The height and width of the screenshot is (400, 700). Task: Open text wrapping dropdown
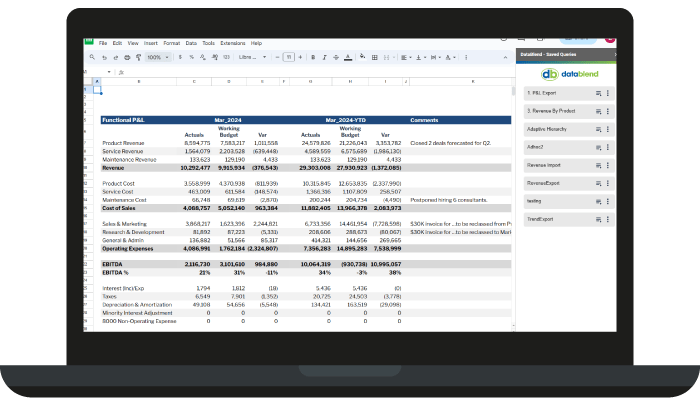click(436, 57)
